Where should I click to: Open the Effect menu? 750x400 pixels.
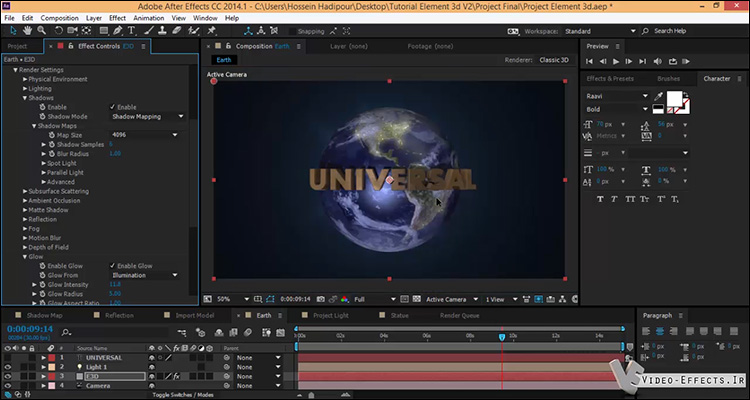click(118, 18)
